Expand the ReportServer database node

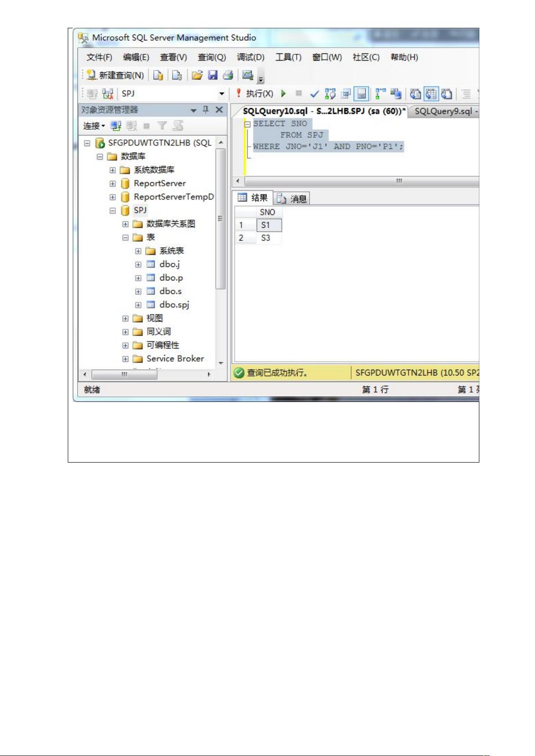pos(113,184)
